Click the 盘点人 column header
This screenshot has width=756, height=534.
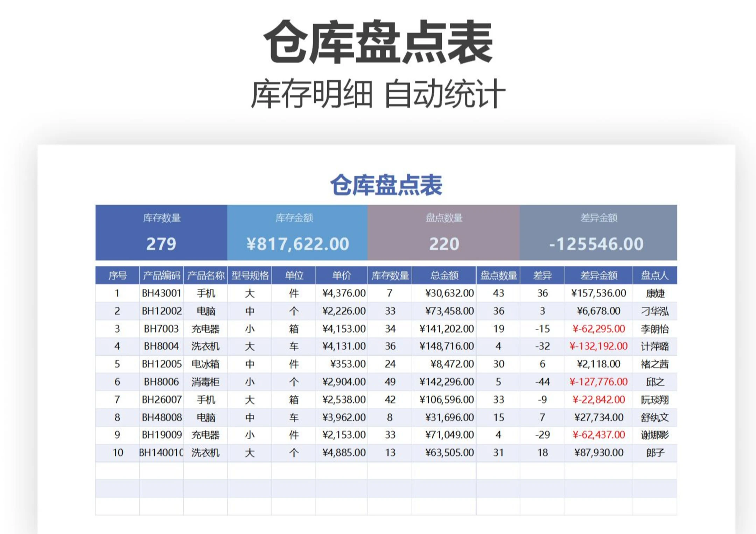pos(654,276)
